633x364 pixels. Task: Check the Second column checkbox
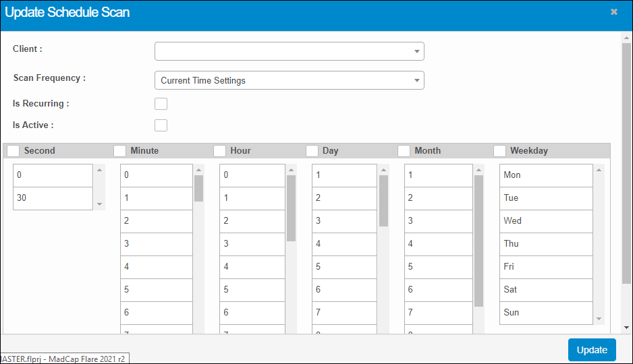click(x=13, y=150)
